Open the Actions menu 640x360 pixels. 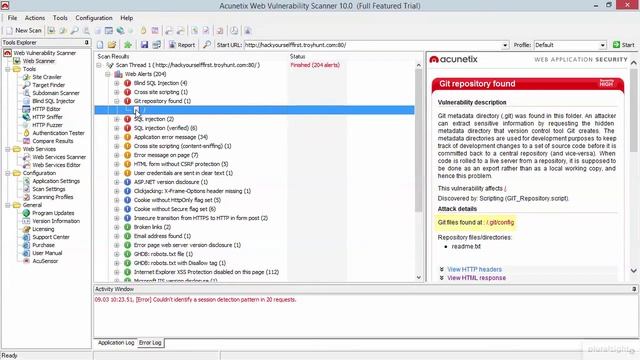click(x=35, y=18)
